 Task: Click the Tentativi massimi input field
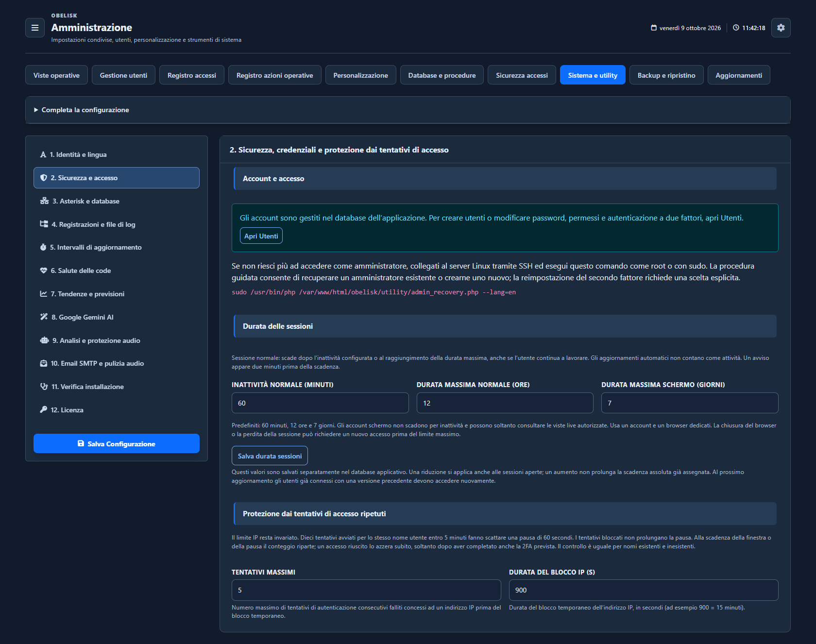pos(366,590)
